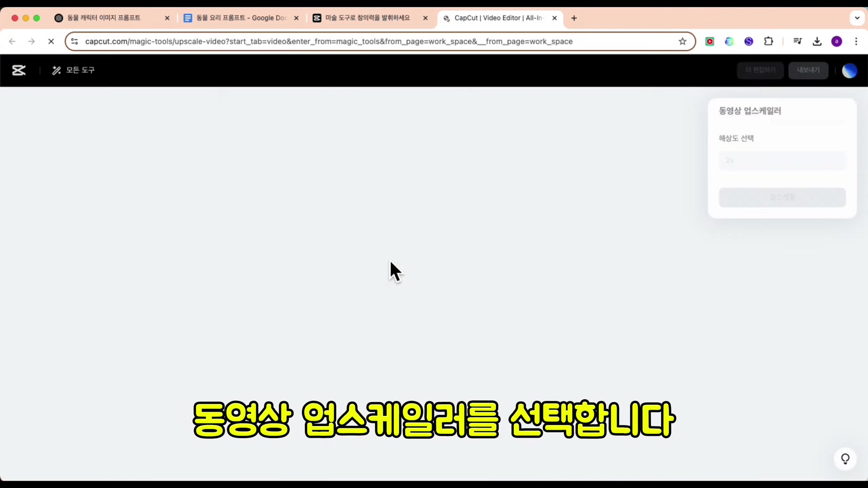This screenshot has width=868, height=488.
Task: Open a new browser tab
Action: (574, 18)
